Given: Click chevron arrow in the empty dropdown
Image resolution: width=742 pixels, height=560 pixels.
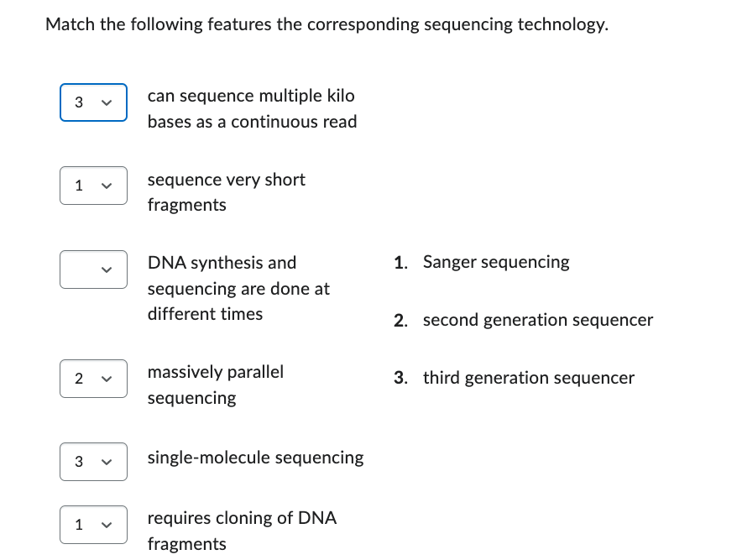Looking at the screenshot, I should [x=107, y=270].
